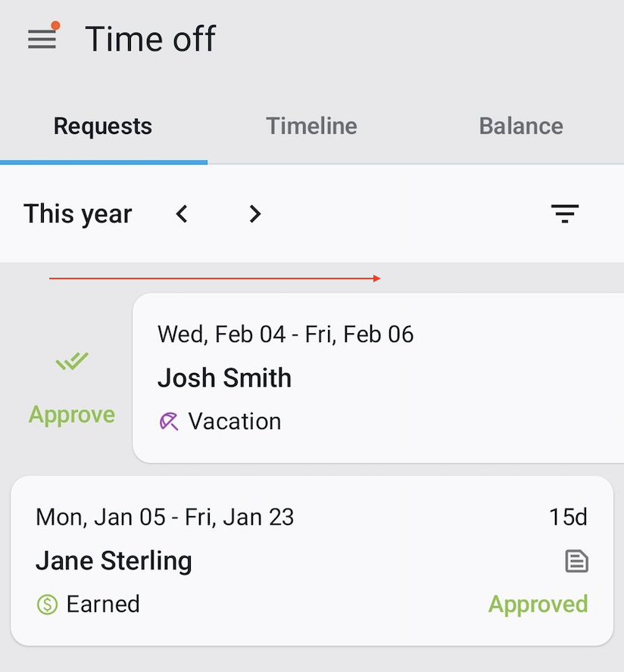Click the Time off page title
Image resolution: width=624 pixels, height=672 pixels.
click(150, 39)
